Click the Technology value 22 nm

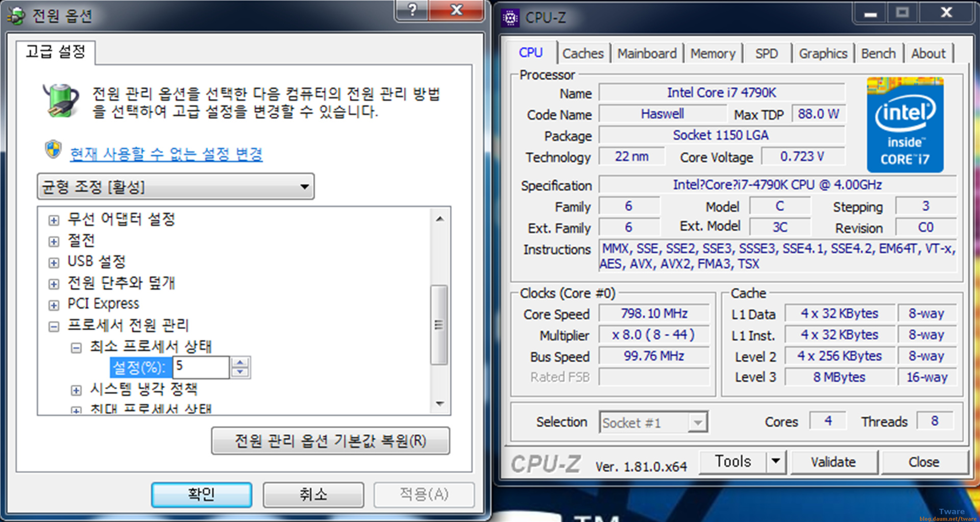pyautogui.click(x=632, y=156)
